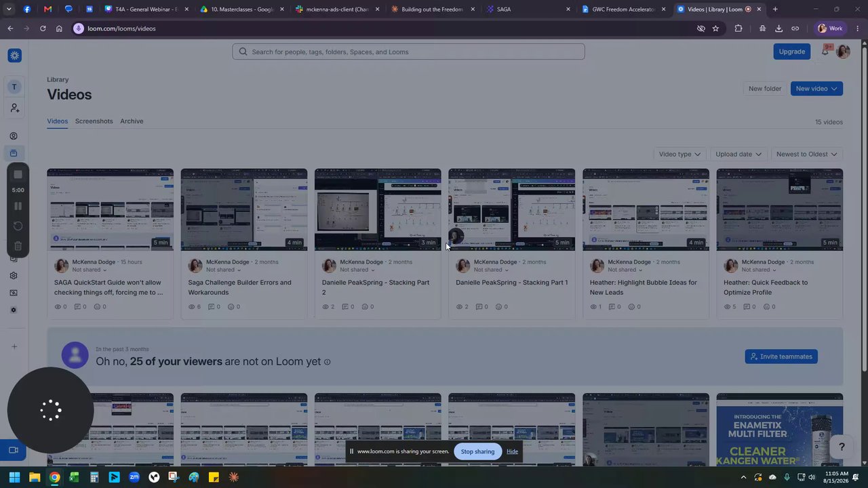Open the Newest to Oldest sort dropdown
Image resolution: width=868 pixels, height=488 pixels.
click(x=807, y=155)
